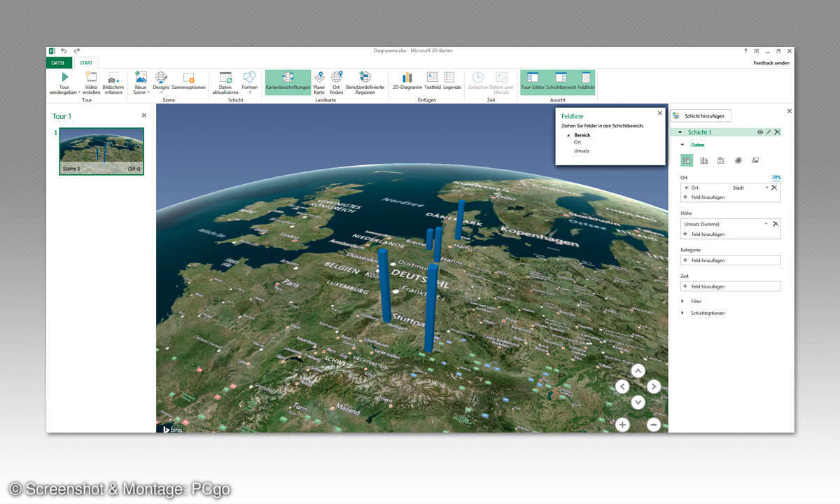This screenshot has height=504, width=840.
Task: Add field under Höhe section
Action: [x=708, y=234]
